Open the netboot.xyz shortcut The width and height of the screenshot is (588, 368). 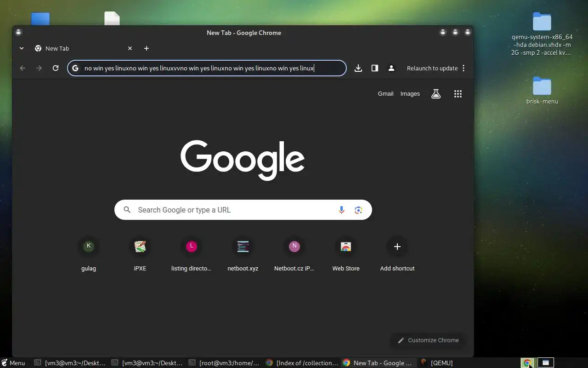click(243, 254)
